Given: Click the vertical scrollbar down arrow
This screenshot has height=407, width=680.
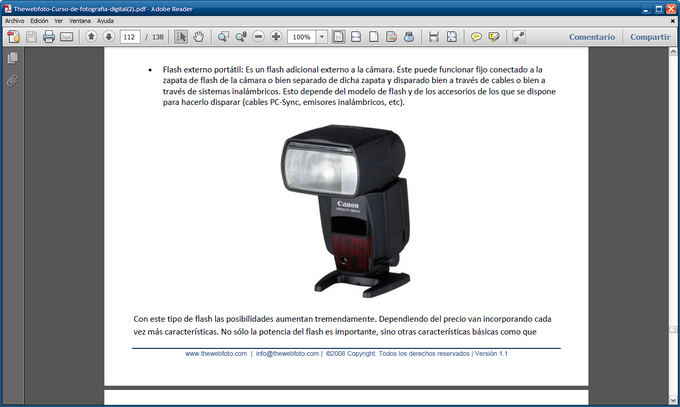Looking at the screenshot, I should click(673, 400).
